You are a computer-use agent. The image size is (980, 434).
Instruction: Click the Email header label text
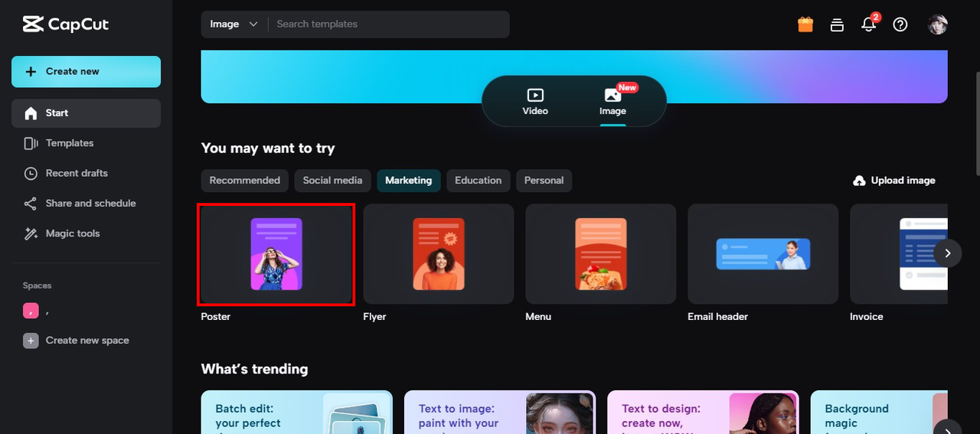718,317
